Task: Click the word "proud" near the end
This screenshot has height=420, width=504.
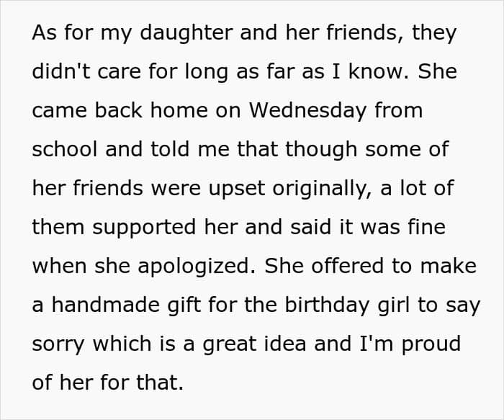Action: (431, 344)
